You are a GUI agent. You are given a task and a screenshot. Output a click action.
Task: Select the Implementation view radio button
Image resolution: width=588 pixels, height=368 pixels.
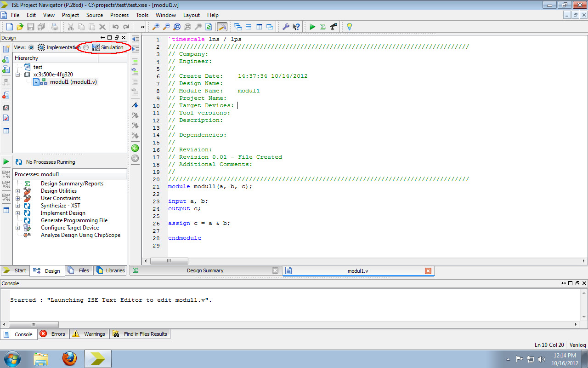[30, 47]
